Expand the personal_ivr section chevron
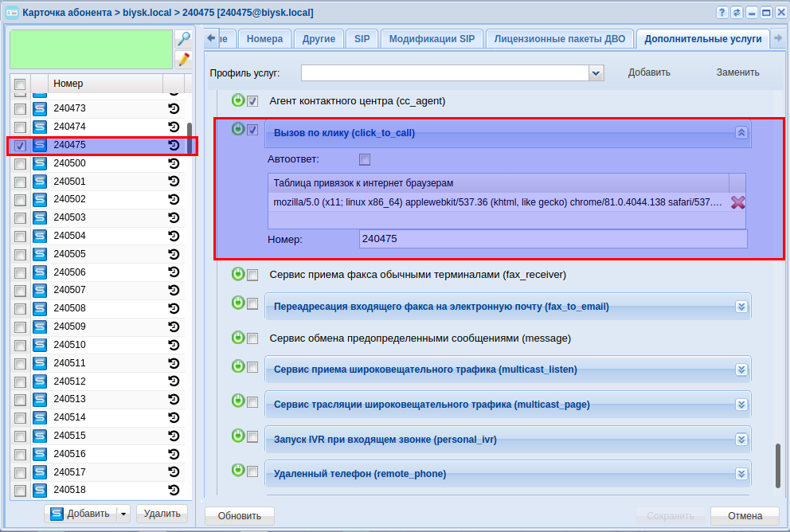Viewport: 790px width, 532px height. click(741, 440)
